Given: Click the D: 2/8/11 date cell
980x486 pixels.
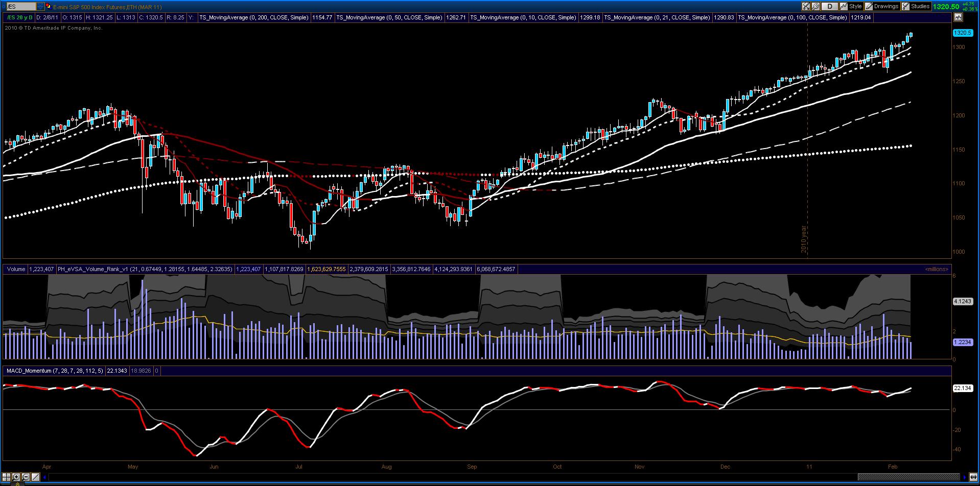Looking at the screenshot, I should 48,17.
